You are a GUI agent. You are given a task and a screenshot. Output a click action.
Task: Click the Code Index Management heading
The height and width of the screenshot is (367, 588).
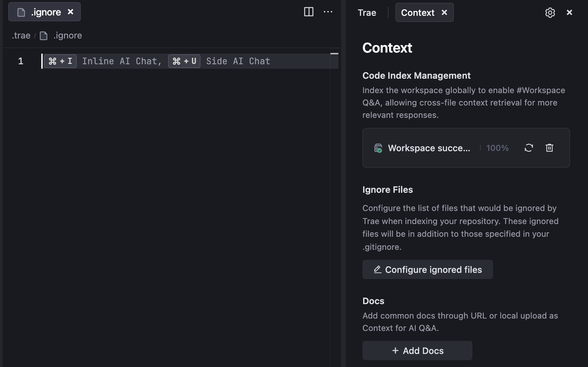click(x=417, y=75)
